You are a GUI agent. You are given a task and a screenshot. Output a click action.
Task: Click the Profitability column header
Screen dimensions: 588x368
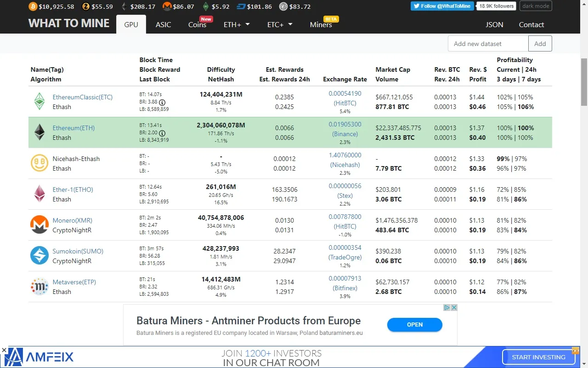[514, 60]
